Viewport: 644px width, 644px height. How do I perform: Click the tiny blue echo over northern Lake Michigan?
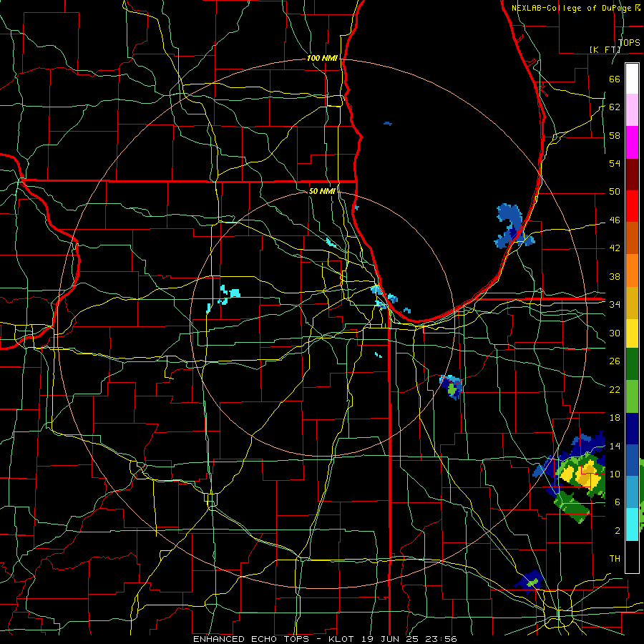click(388, 123)
